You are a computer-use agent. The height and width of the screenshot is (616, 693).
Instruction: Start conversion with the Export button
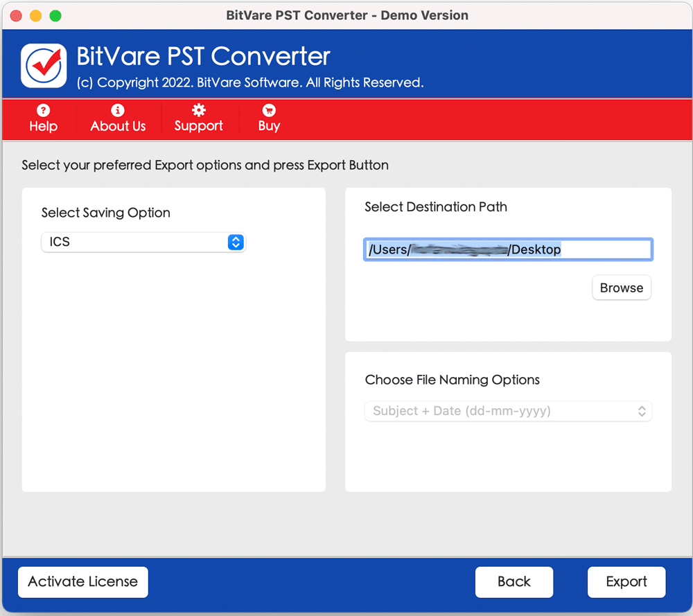(x=626, y=582)
